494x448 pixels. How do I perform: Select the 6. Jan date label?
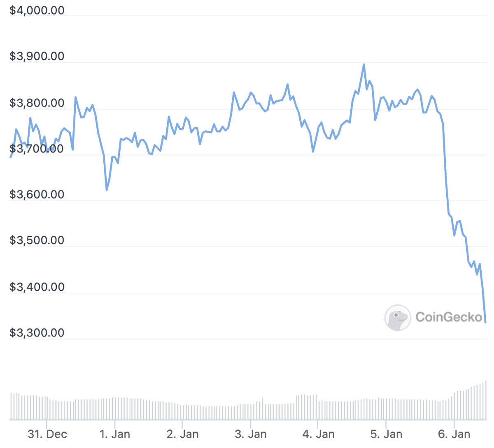(x=454, y=434)
